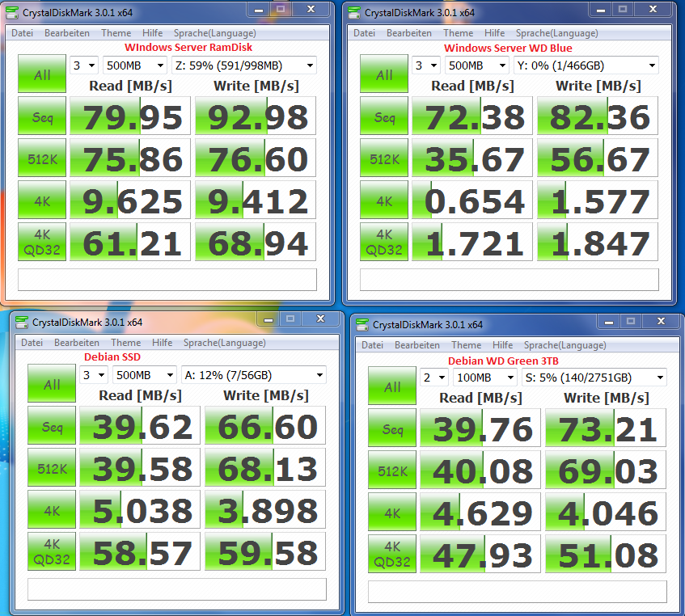Viewport: 685px width, 616px height.
Task: Open Sprache(Language) menu in WD Blue window
Action: coord(557,33)
